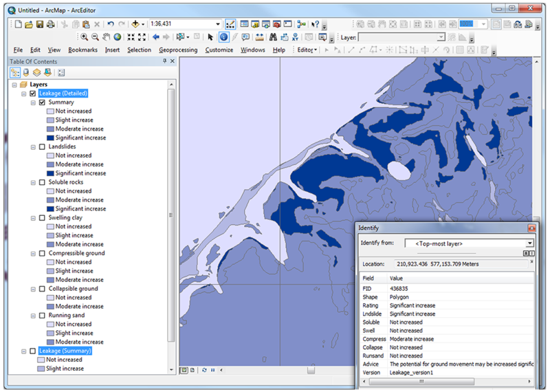Click the What's This help icon
Image resolution: width=550 pixels, height=392 pixels.
pos(316,24)
